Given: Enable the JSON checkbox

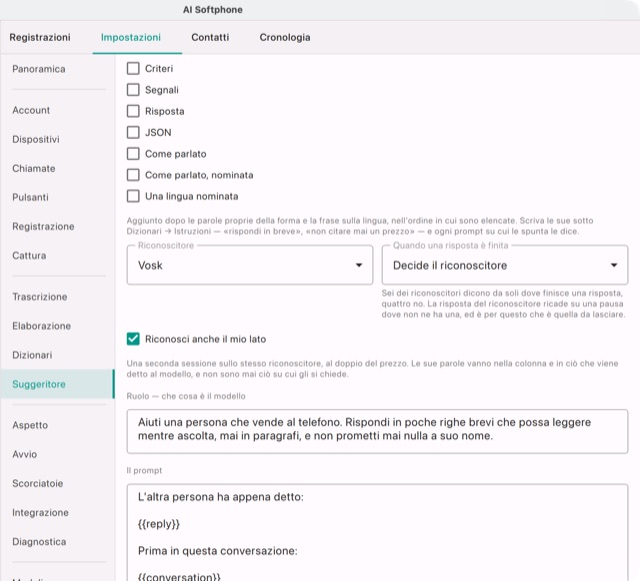Looking at the screenshot, I should [x=133, y=132].
